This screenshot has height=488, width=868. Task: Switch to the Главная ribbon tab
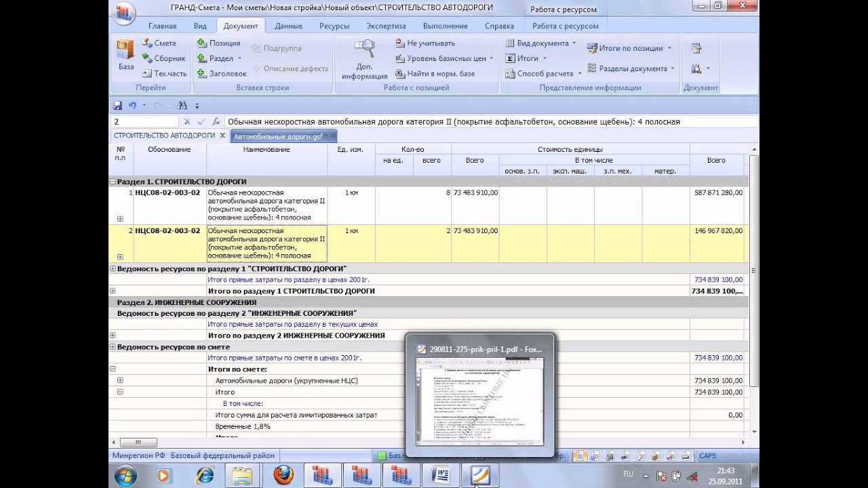coord(162,26)
